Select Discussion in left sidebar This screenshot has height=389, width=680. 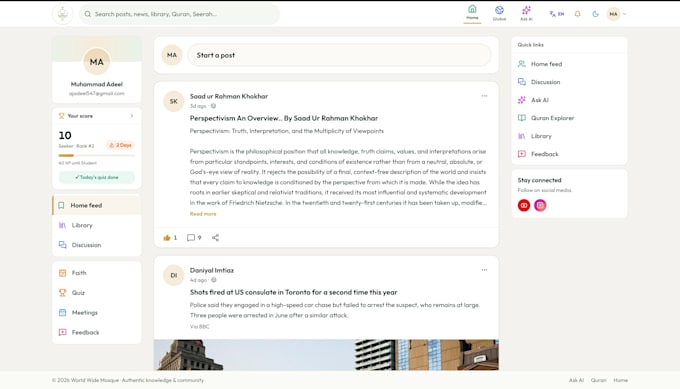click(x=96, y=245)
